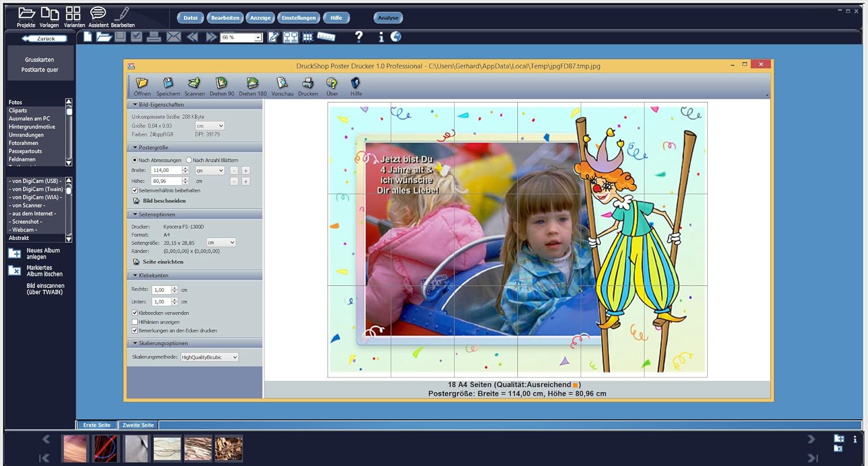Viewport: 868px width, 466px height.
Task: Click Seite einrichten
Action: (163, 262)
